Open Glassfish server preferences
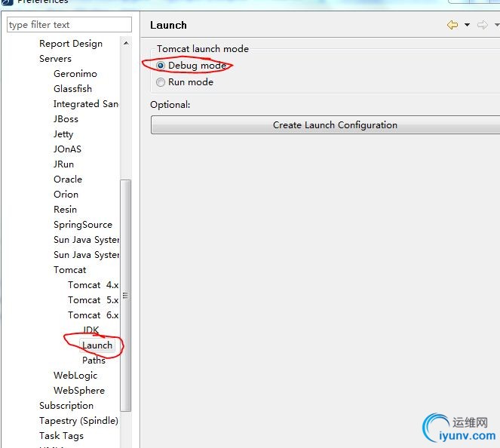Viewport: 500px width, 448px height. [72, 89]
